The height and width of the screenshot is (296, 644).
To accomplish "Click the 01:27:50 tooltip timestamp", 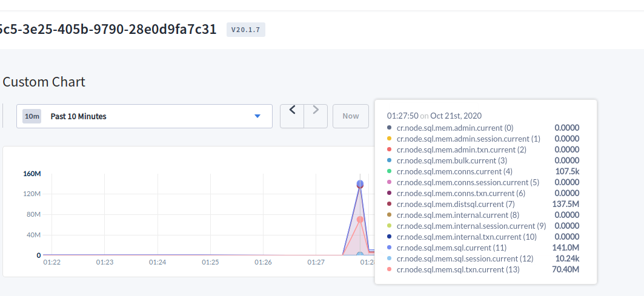I will pos(402,116).
